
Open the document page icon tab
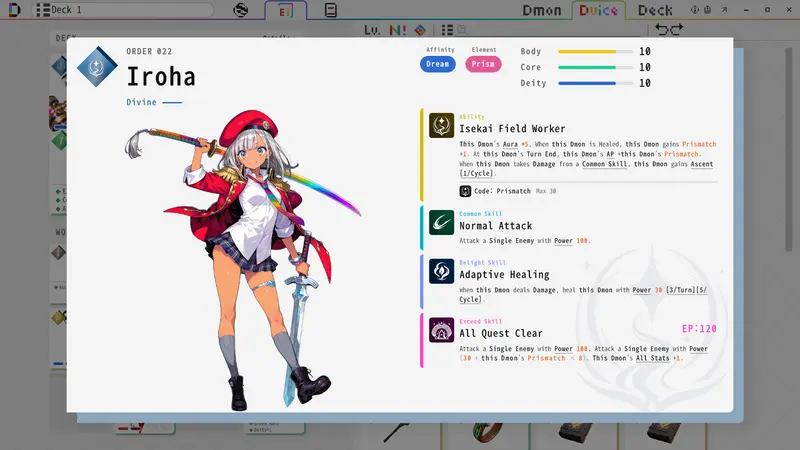(x=331, y=10)
